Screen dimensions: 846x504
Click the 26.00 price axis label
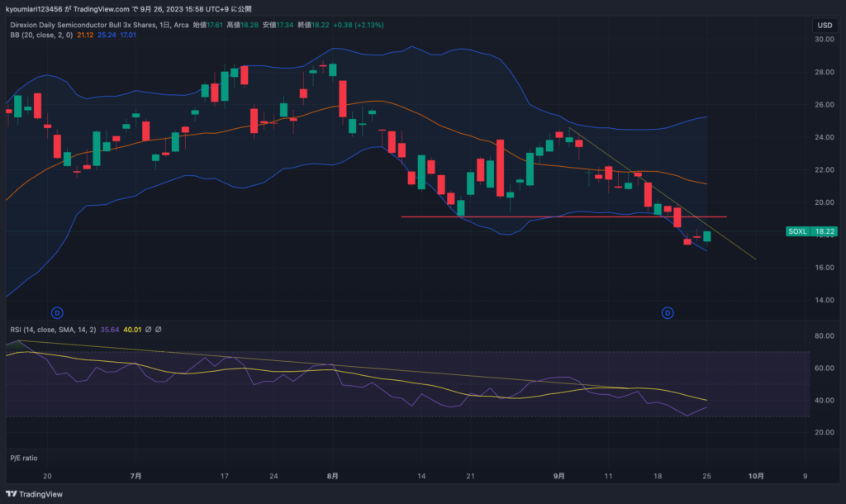[x=825, y=105]
